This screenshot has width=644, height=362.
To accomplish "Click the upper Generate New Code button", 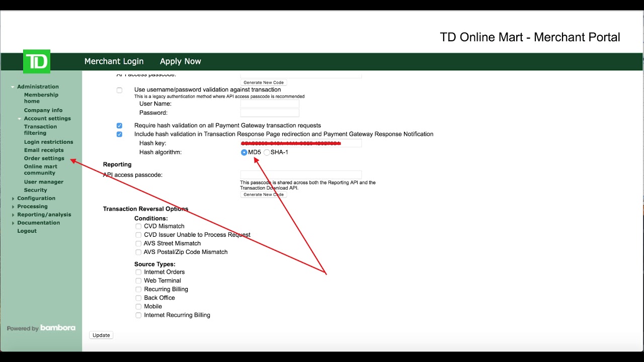I will (264, 82).
